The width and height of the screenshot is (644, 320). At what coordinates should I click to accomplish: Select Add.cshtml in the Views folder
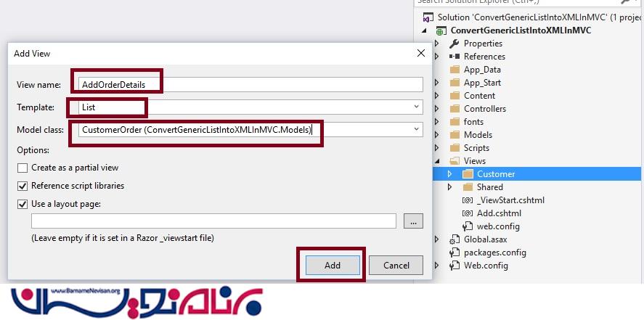499,213
